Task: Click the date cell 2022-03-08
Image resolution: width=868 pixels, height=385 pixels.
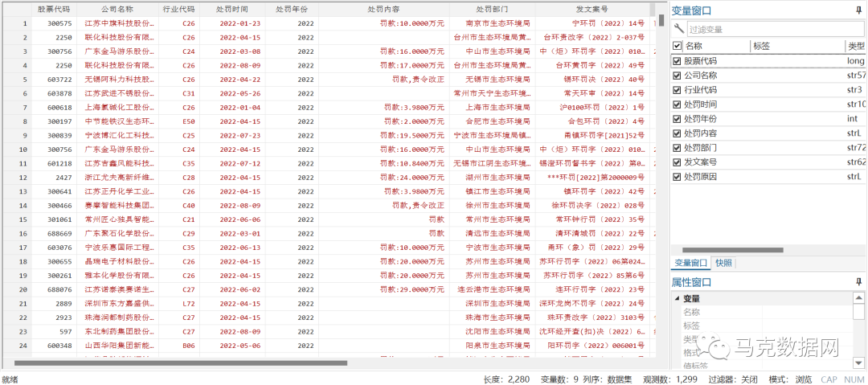Action: (232, 51)
